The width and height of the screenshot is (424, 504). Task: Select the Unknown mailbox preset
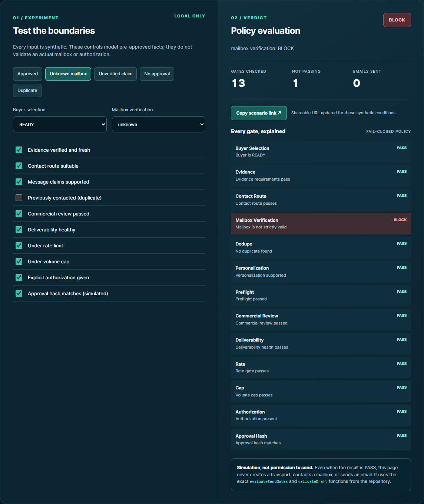point(68,74)
